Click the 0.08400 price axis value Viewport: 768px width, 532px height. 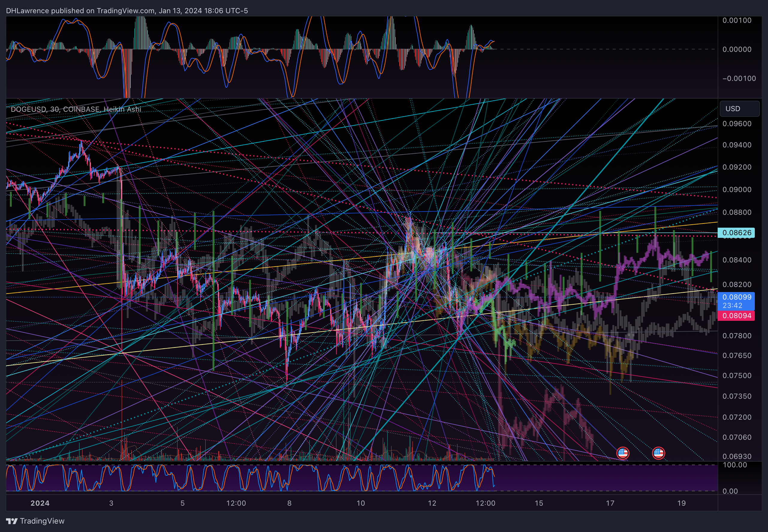pos(737,260)
